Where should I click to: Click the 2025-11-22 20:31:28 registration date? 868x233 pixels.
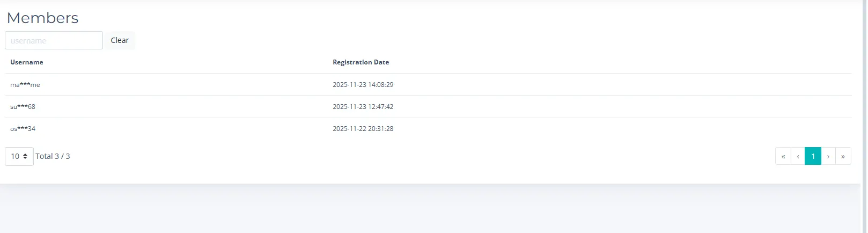click(363, 129)
